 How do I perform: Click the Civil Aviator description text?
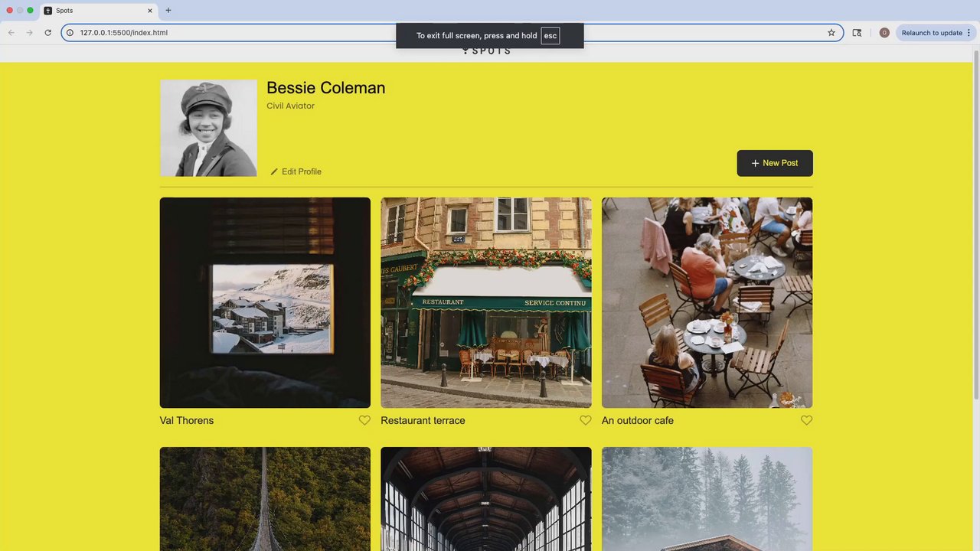[x=291, y=106]
